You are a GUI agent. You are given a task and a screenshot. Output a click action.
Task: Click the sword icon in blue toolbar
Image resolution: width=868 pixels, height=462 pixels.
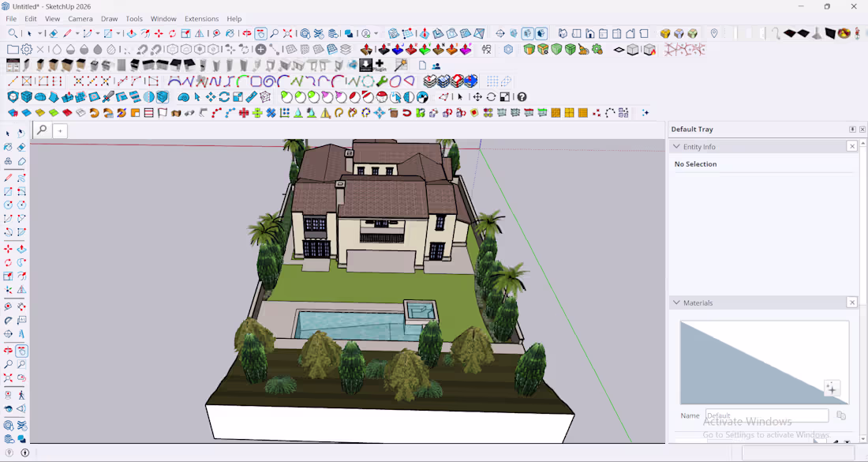(107, 97)
